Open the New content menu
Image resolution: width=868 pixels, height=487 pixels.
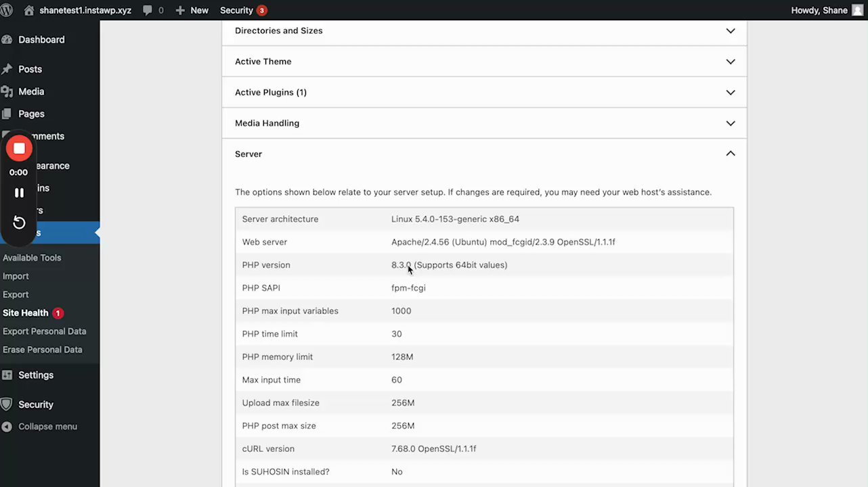click(x=192, y=10)
